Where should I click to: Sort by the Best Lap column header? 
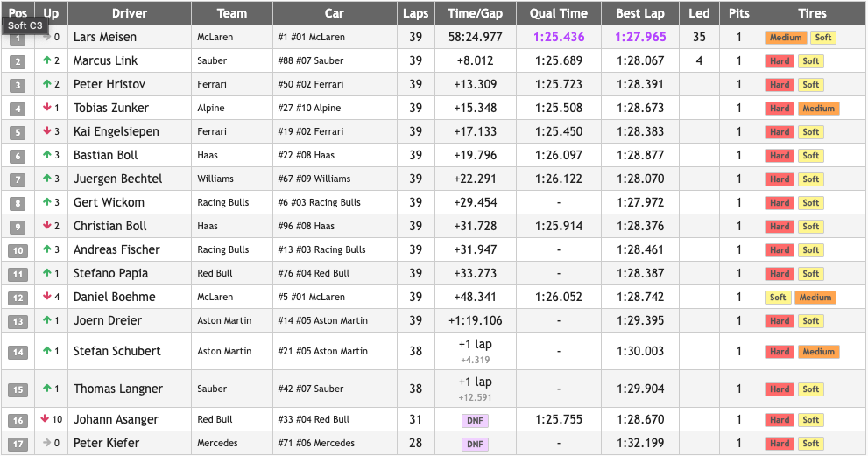point(640,13)
